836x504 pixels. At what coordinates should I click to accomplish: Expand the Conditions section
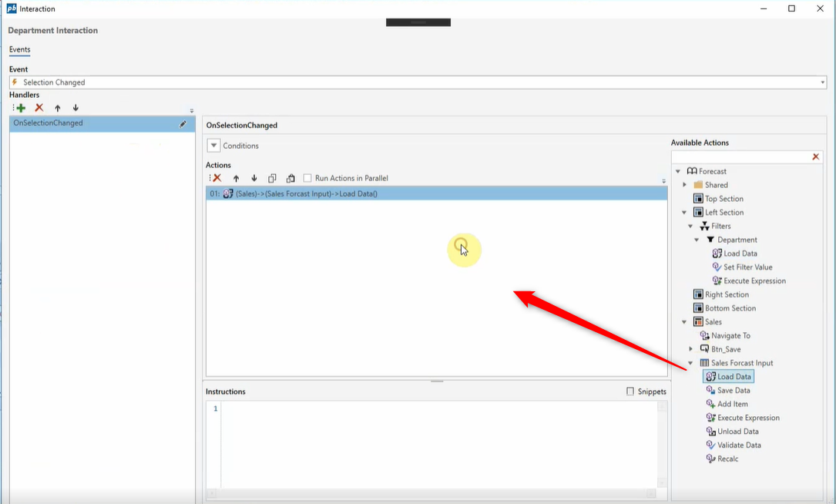click(x=213, y=146)
